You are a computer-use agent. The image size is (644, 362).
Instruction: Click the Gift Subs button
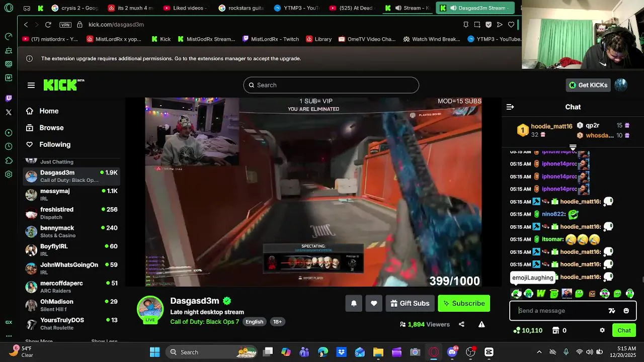[410, 303]
